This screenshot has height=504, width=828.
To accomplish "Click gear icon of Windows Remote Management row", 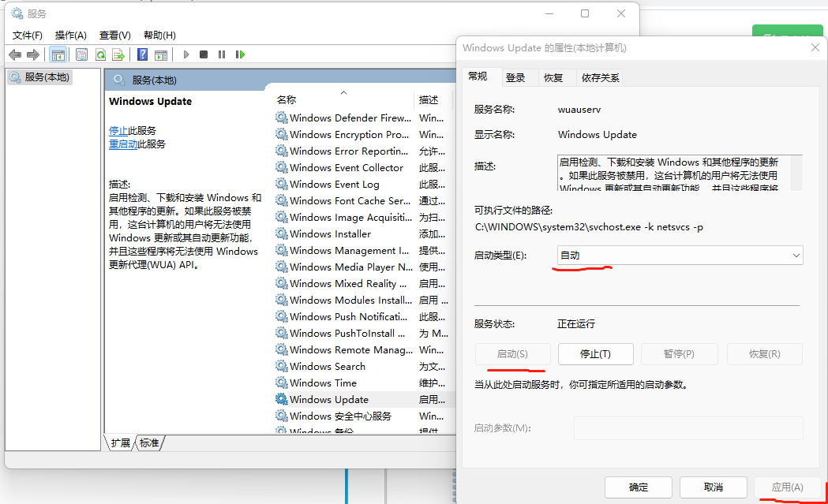I will [282, 349].
